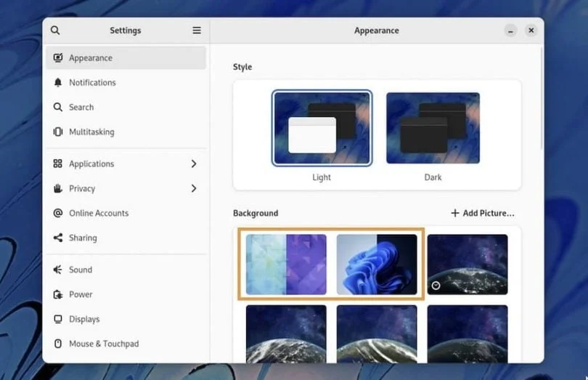Open the search magnifier in Settings header
The width and height of the screenshot is (588, 380).
[55, 31]
